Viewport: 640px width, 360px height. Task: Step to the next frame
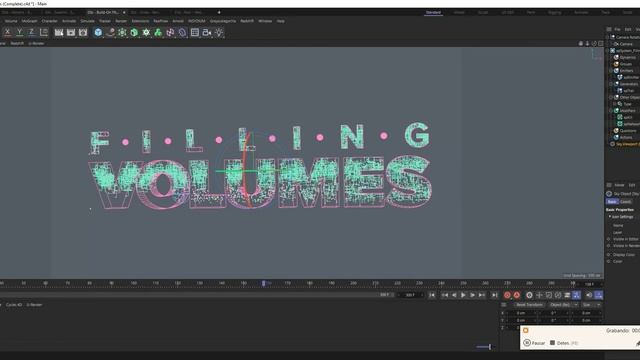(x=473, y=295)
